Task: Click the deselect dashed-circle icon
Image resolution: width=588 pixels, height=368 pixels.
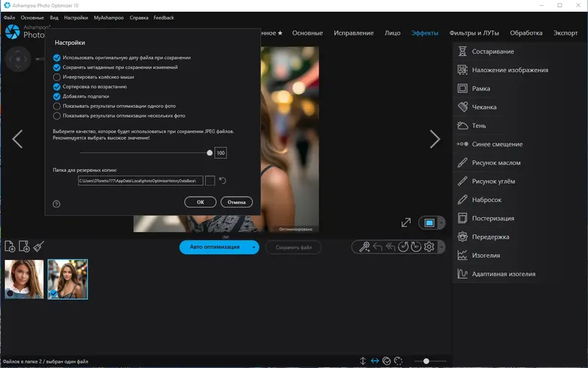Action: pos(398,361)
